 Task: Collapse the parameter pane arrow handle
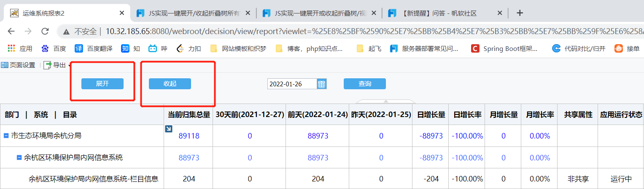click(386, 101)
